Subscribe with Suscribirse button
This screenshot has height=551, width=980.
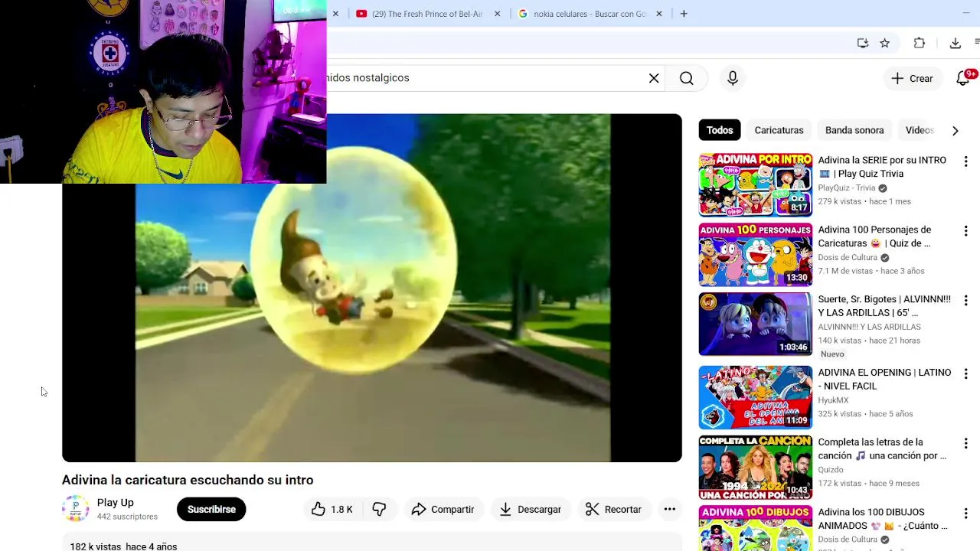click(x=211, y=510)
